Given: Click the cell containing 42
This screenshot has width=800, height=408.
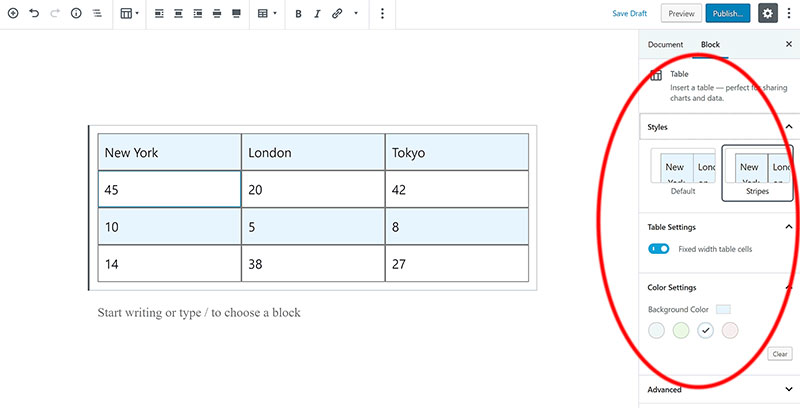Looking at the screenshot, I should (457, 189).
